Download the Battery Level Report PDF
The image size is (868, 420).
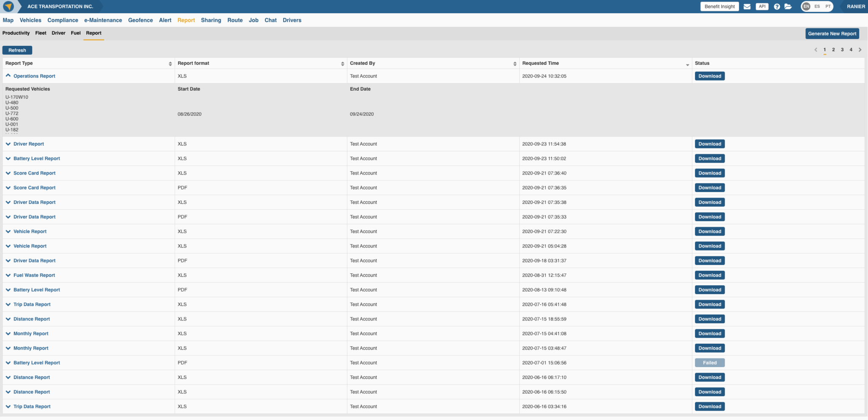709,289
